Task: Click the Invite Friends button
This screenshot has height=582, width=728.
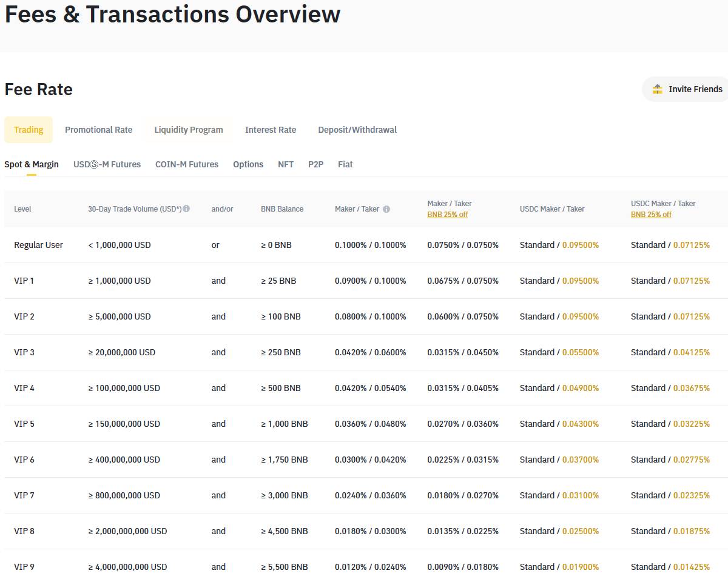Action: pyautogui.click(x=686, y=89)
